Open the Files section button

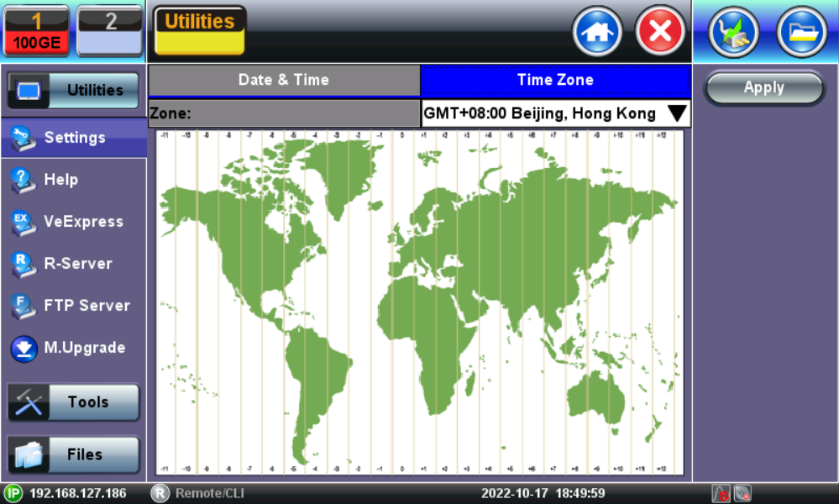[73, 454]
